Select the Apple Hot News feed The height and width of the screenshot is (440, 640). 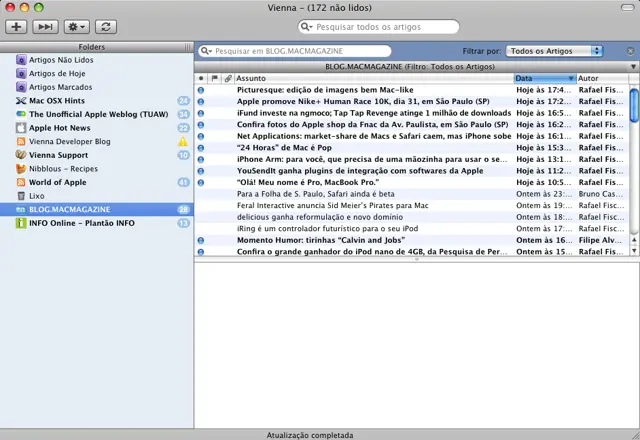[97, 128]
